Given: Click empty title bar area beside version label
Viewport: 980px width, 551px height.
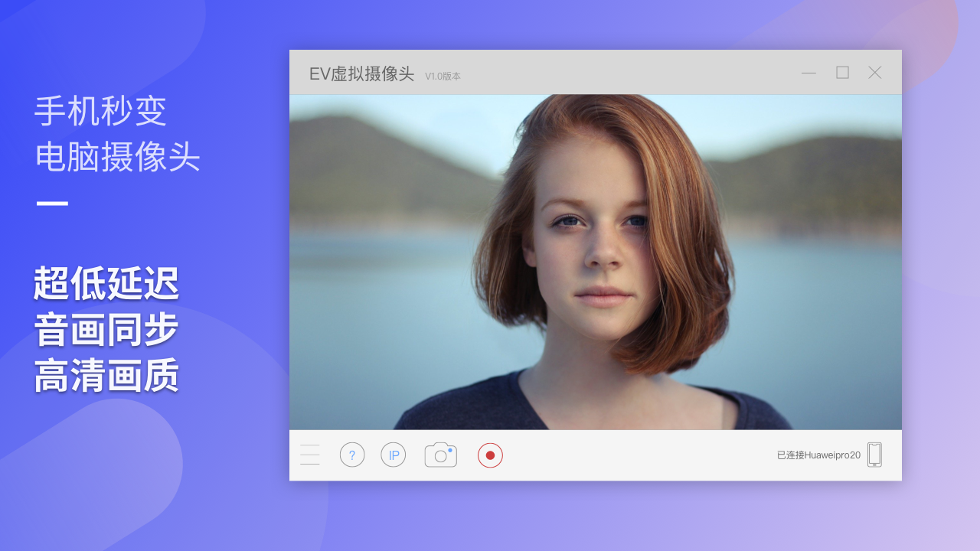Looking at the screenshot, I should click(x=628, y=73).
